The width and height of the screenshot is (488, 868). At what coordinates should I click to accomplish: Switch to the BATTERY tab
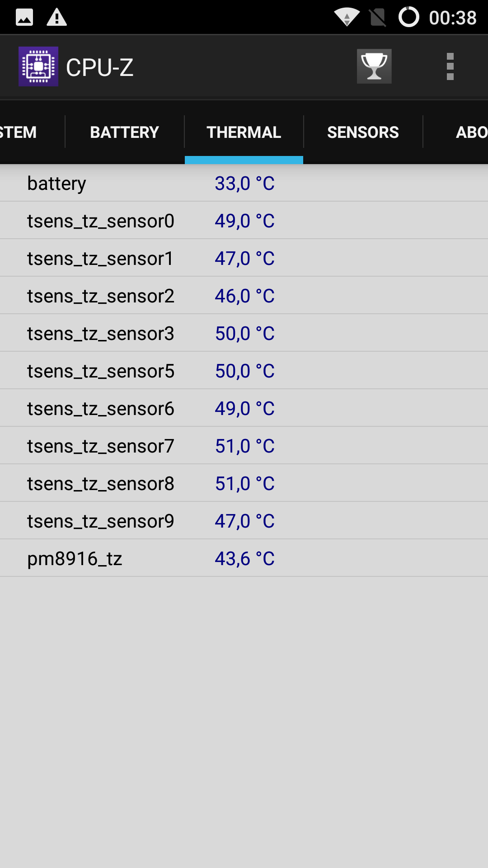[125, 132]
